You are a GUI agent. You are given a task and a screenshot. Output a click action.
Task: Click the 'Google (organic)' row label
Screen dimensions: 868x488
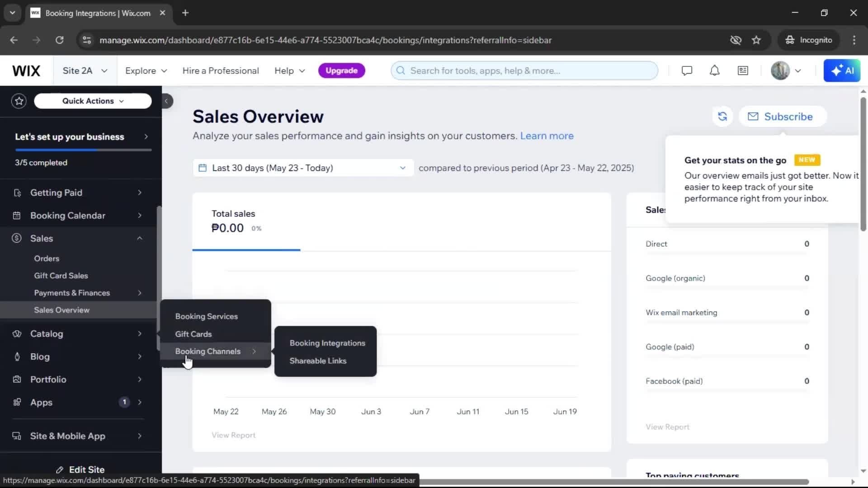(675, 278)
